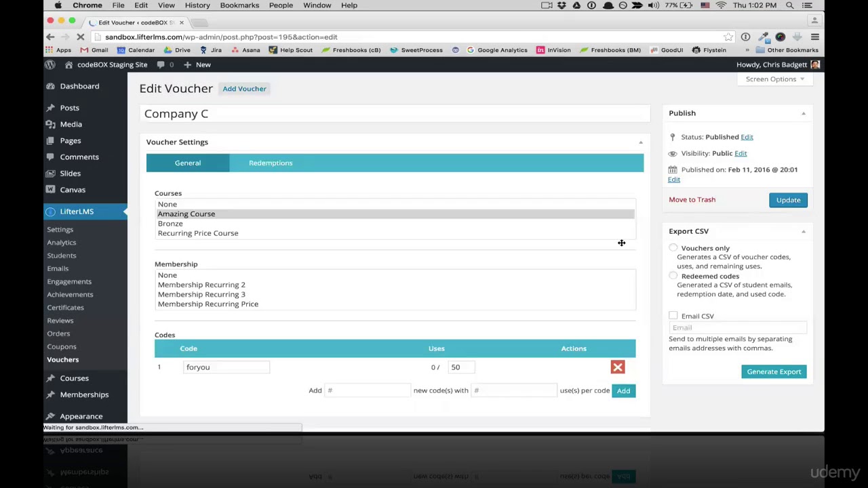The width and height of the screenshot is (868, 488).
Task: Open the Chrome hamburger menu
Action: pos(814,37)
